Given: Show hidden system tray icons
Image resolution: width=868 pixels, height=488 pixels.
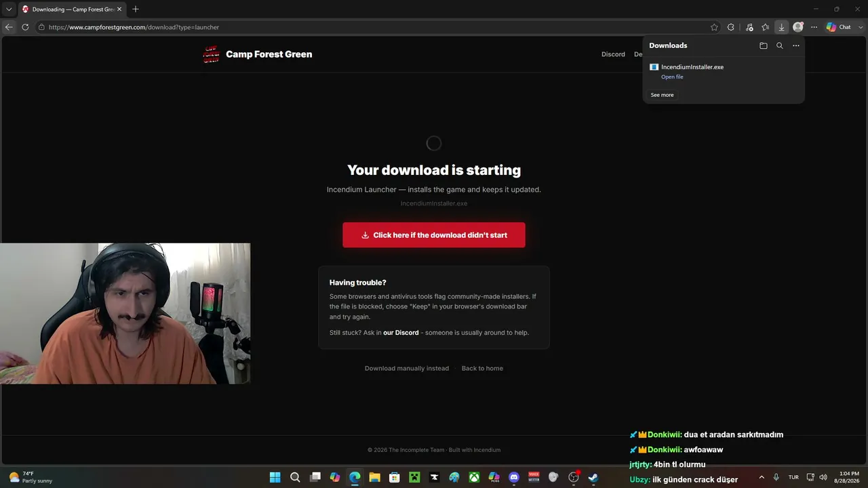Looking at the screenshot, I should click(762, 477).
